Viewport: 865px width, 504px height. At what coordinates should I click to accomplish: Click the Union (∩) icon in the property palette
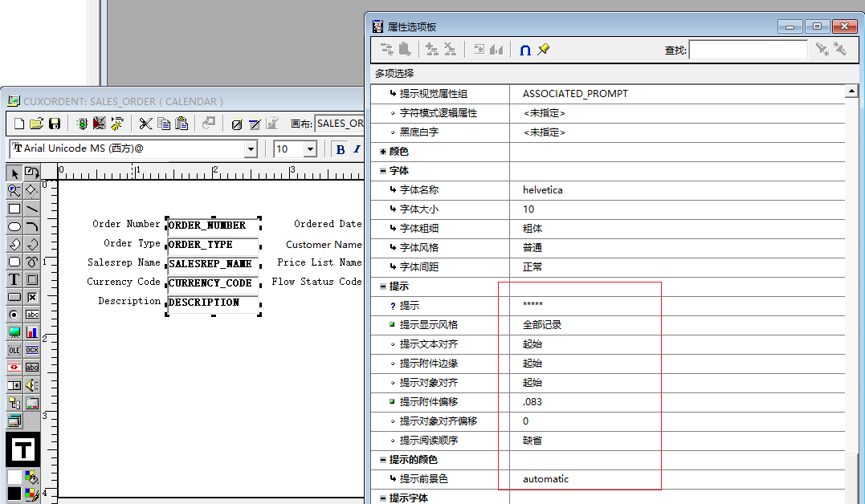click(524, 49)
